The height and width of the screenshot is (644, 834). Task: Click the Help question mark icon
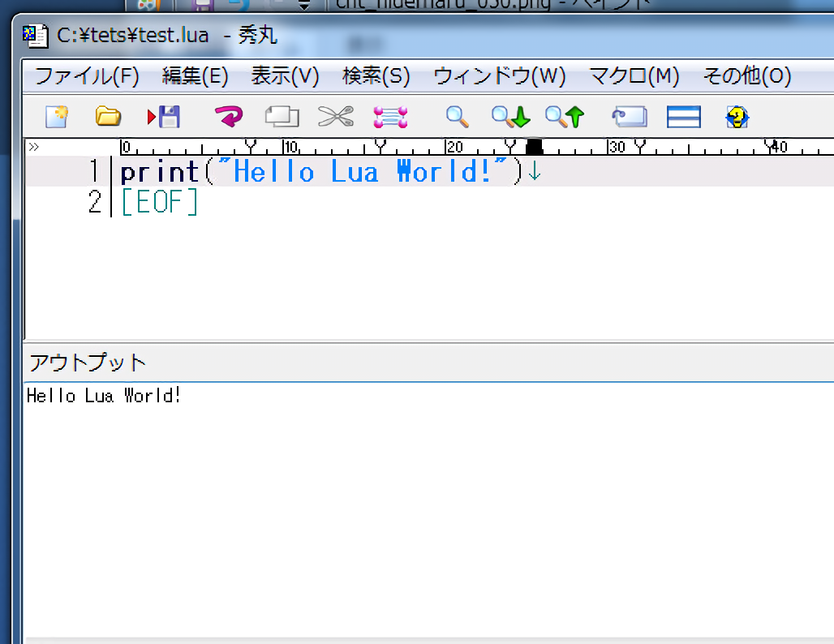tap(737, 117)
